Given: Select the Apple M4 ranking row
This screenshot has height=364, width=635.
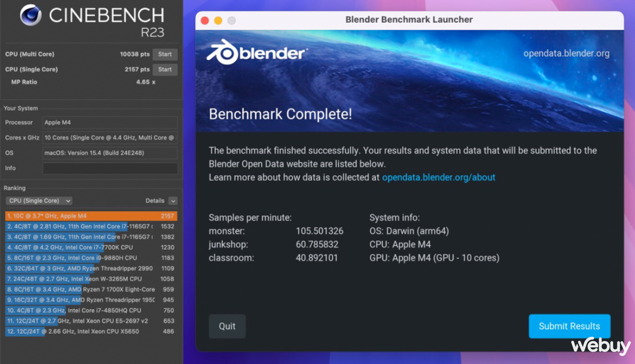Looking at the screenshot, I should point(91,216).
